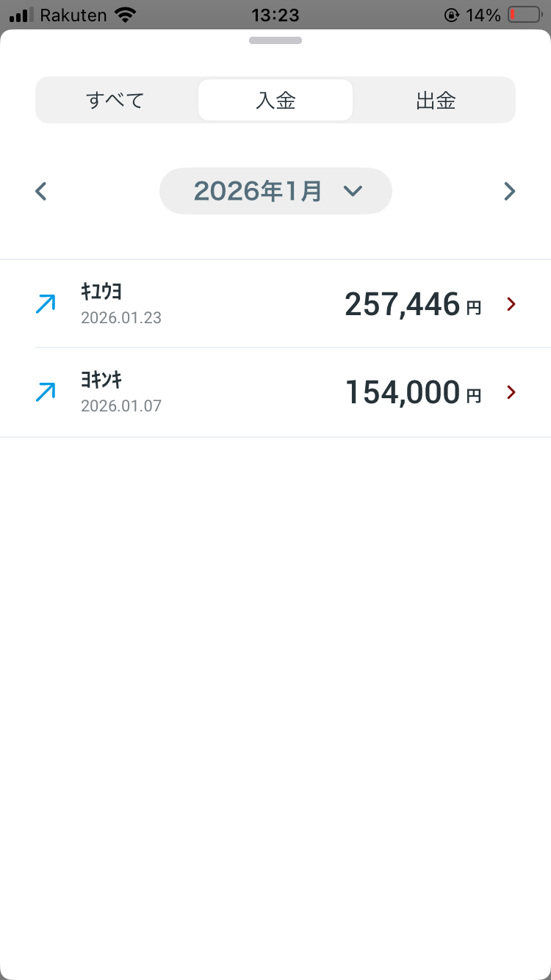The width and height of the screenshot is (551, 980).
Task: Tap the rotation lock icon in status bar
Action: pos(452,15)
